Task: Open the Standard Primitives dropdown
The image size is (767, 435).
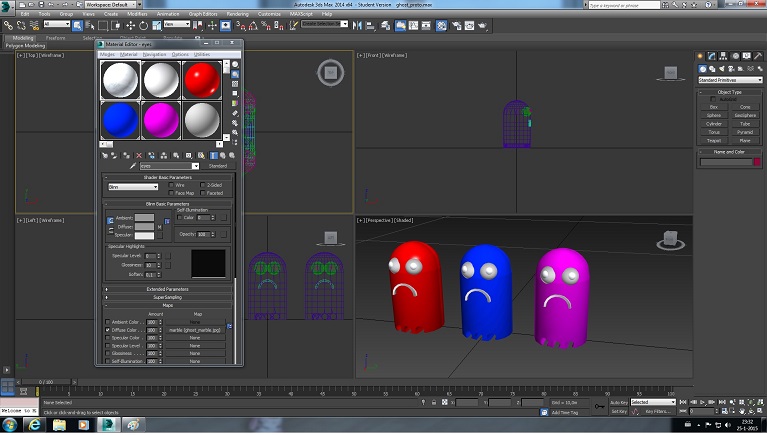Action: 730,80
